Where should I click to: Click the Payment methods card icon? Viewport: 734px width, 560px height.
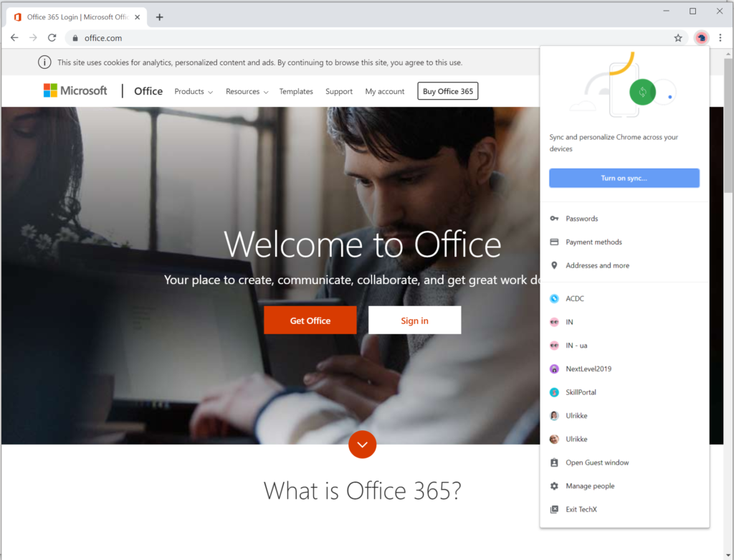click(554, 242)
